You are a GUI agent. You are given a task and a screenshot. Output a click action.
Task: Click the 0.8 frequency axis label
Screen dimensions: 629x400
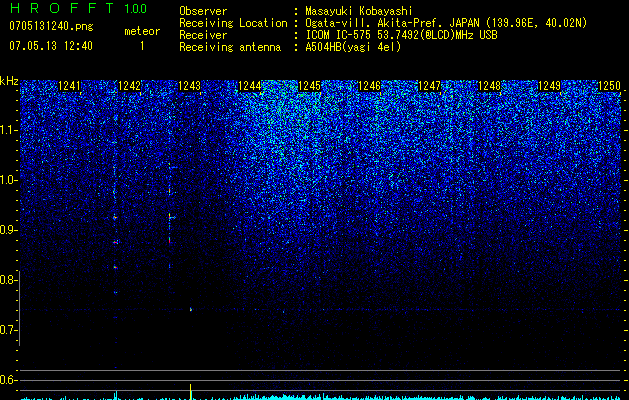coord(8,280)
